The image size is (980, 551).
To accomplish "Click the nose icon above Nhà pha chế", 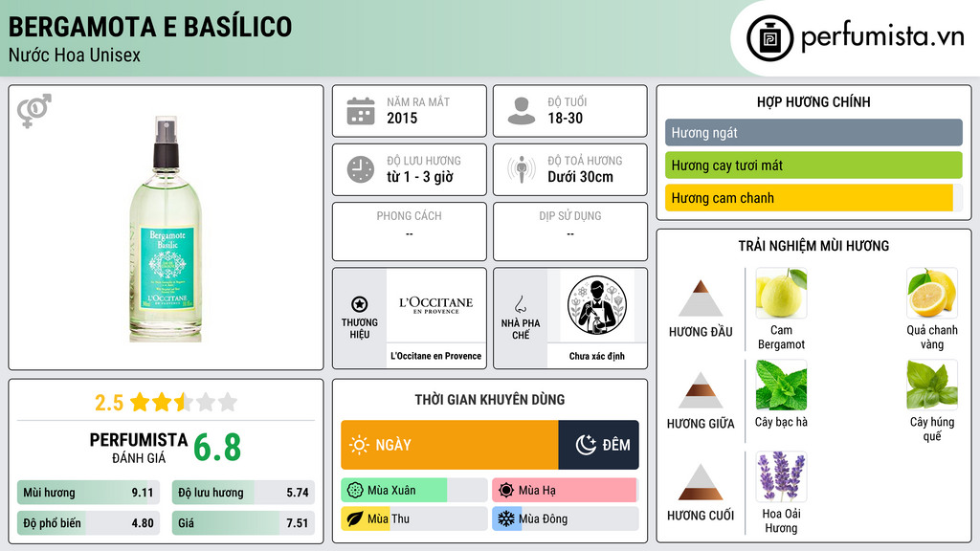I will click(520, 304).
